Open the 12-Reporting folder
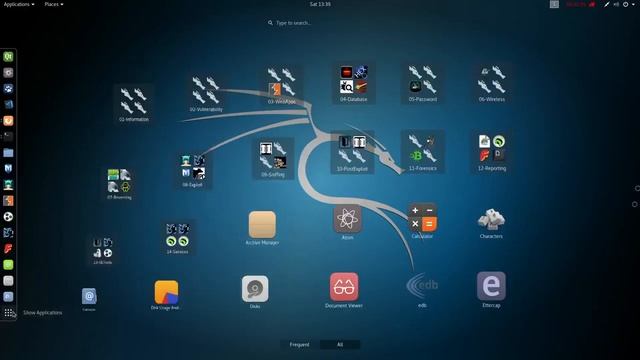The width and height of the screenshot is (640, 360). pos(491,152)
